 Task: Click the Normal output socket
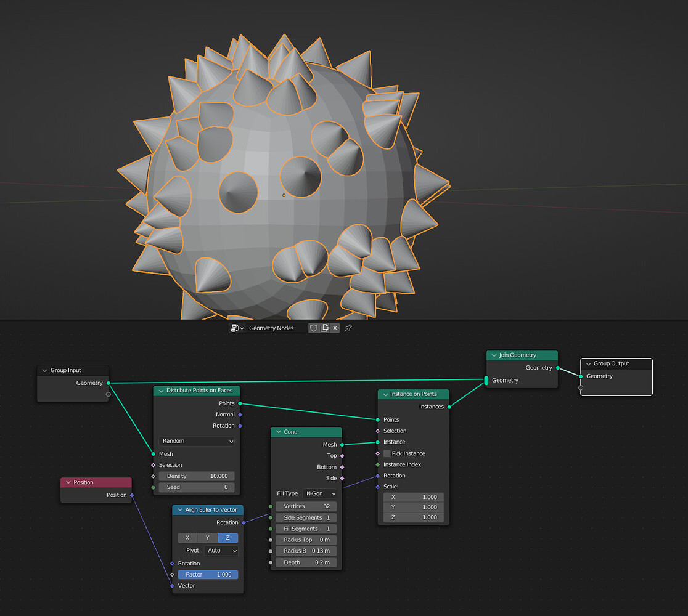(240, 415)
